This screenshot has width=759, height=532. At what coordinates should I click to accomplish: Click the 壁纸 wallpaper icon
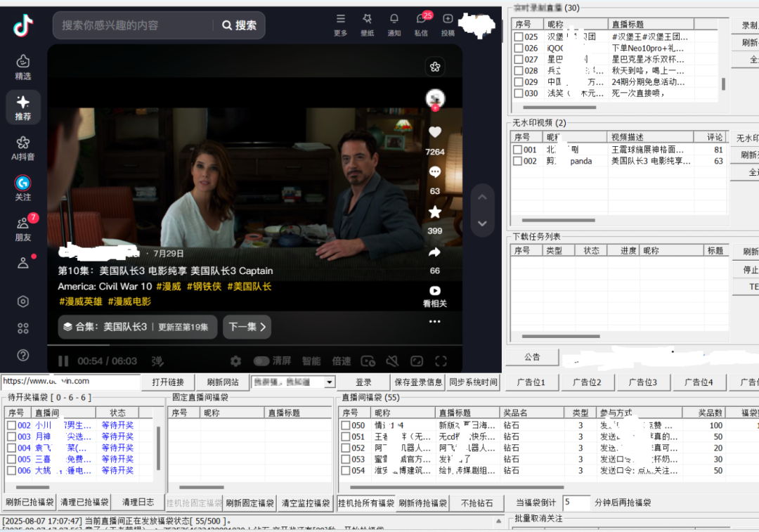[x=368, y=24]
